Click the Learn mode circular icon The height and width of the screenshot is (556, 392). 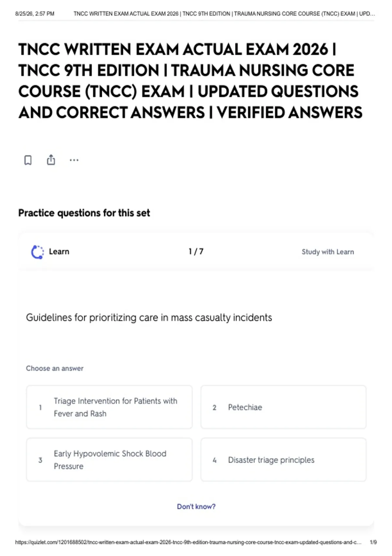(x=37, y=252)
